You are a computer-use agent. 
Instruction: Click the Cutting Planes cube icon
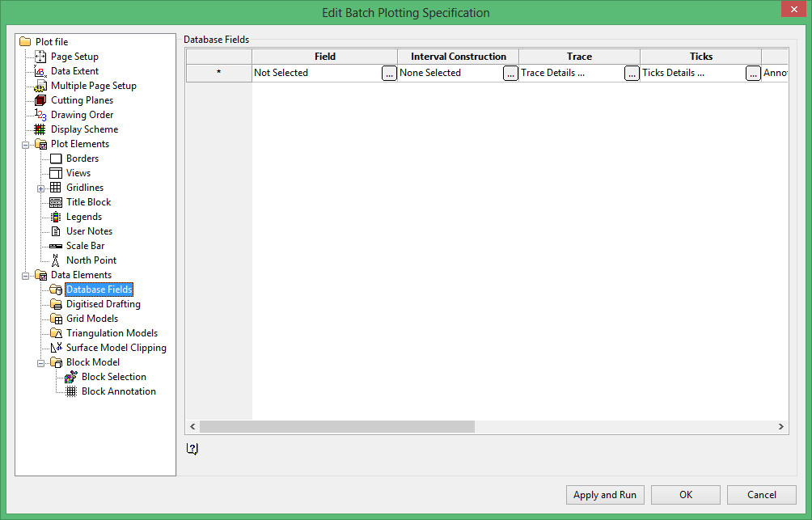(x=40, y=100)
